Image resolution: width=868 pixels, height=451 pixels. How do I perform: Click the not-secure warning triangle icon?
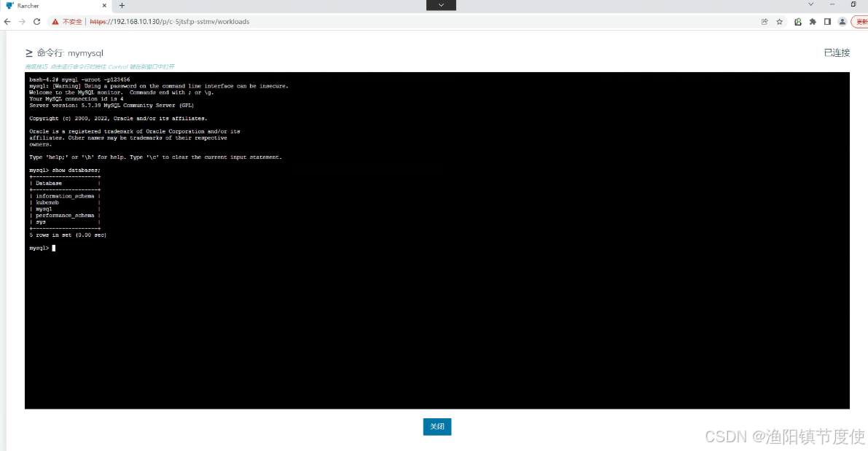[x=55, y=22]
